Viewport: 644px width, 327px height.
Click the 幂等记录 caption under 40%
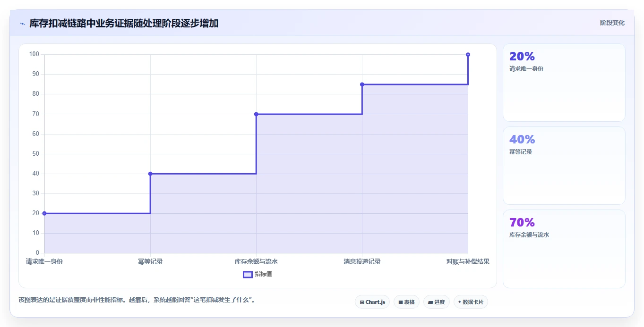521,152
